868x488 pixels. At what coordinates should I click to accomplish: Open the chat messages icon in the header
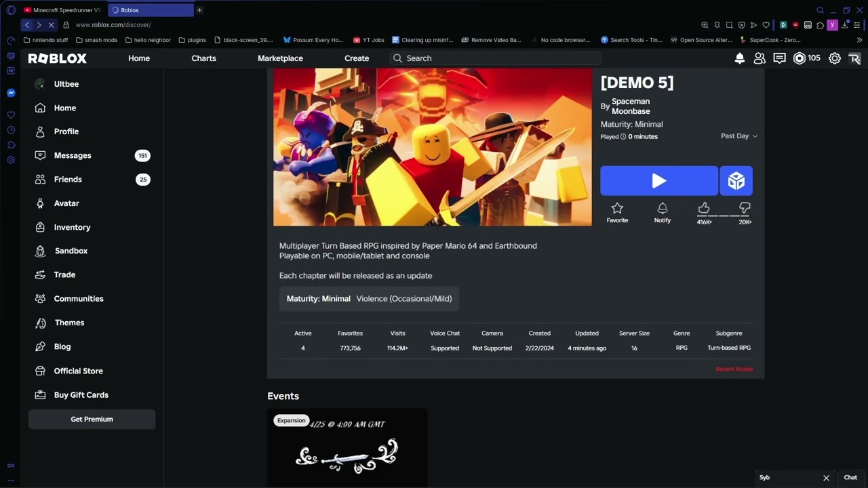(x=780, y=58)
